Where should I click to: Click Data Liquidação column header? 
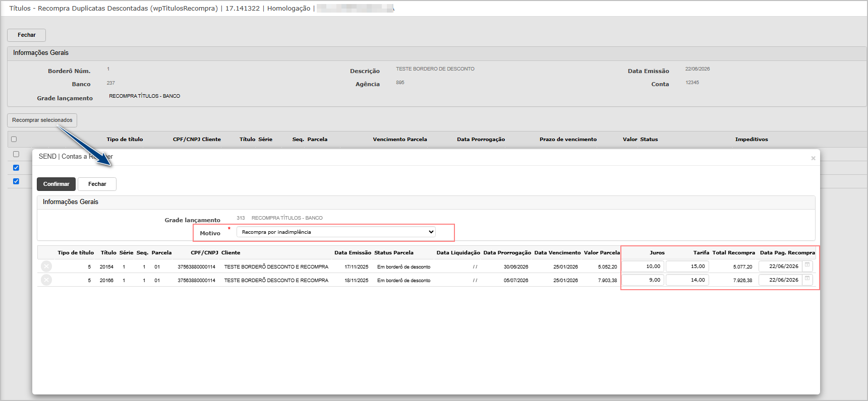pos(458,253)
